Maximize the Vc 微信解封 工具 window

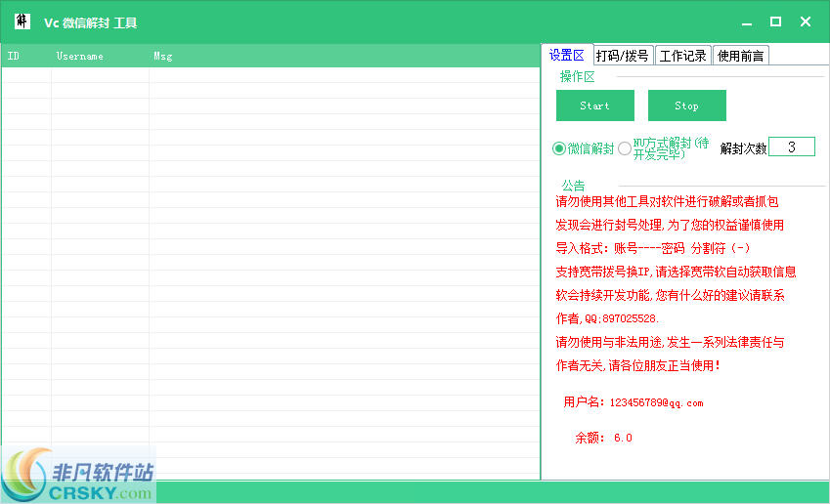click(x=775, y=21)
